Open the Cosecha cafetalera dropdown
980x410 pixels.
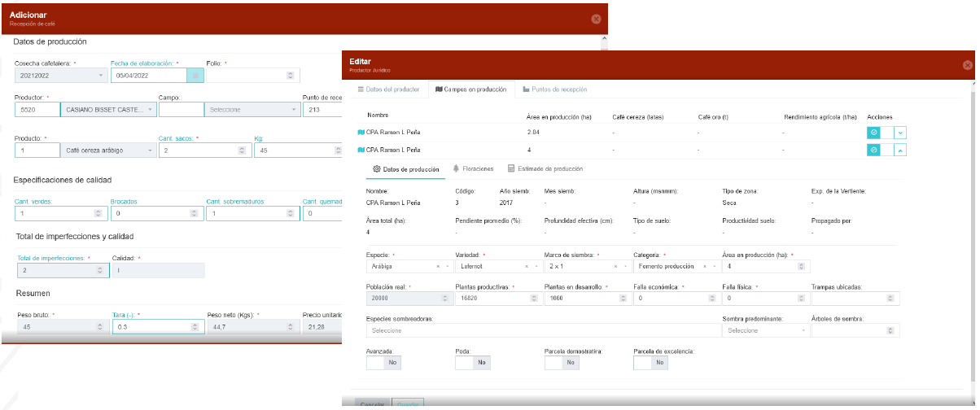point(62,75)
